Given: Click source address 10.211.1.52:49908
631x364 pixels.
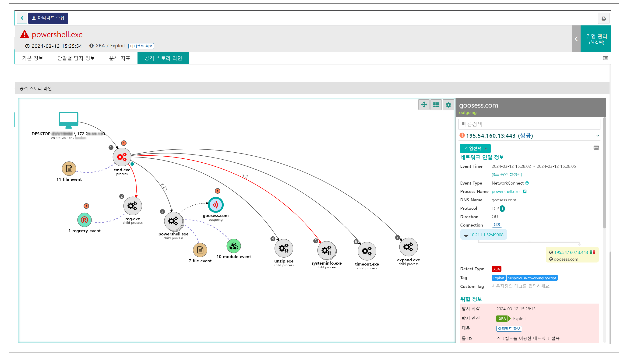Looking at the screenshot, I should (486, 235).
